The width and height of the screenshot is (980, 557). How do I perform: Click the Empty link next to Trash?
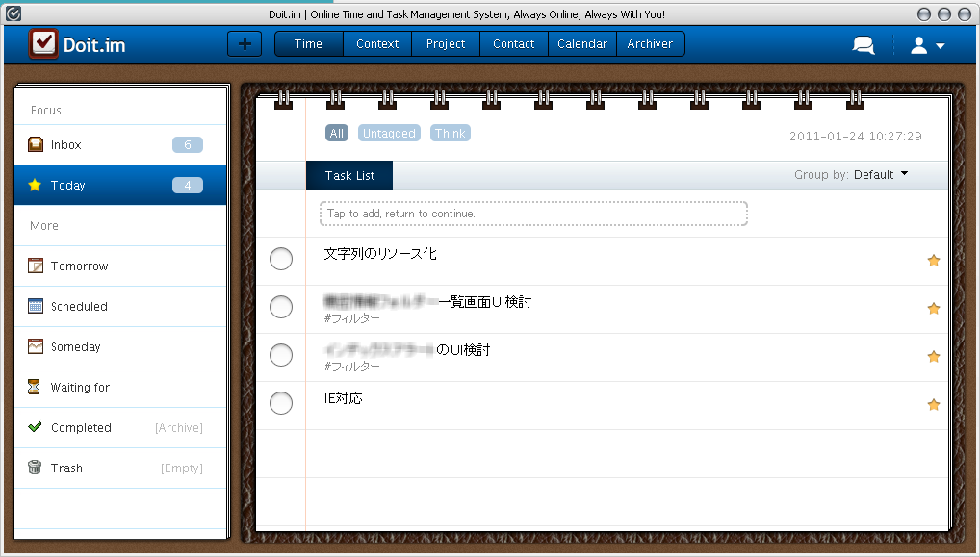click(183, 468)
